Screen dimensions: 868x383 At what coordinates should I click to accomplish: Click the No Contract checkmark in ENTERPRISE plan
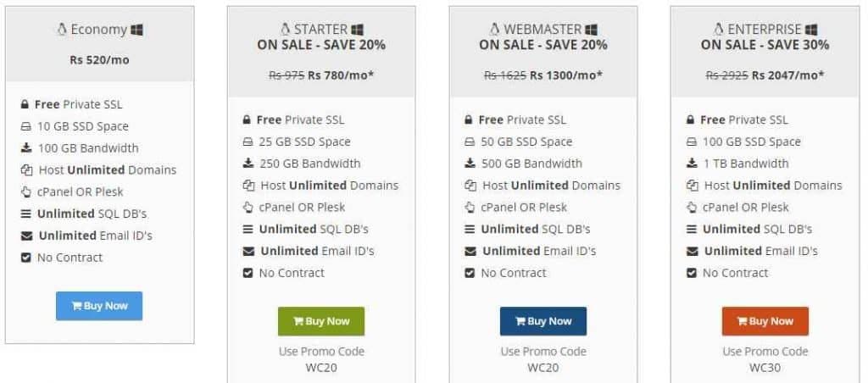point(692,273)
